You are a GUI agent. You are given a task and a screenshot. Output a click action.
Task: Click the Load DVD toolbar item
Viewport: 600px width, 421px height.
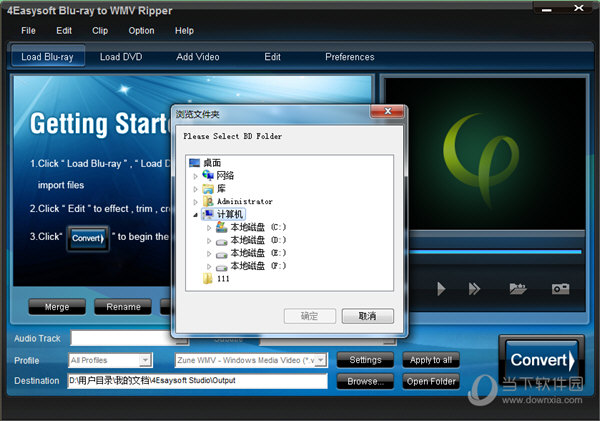tap(121, 57)
